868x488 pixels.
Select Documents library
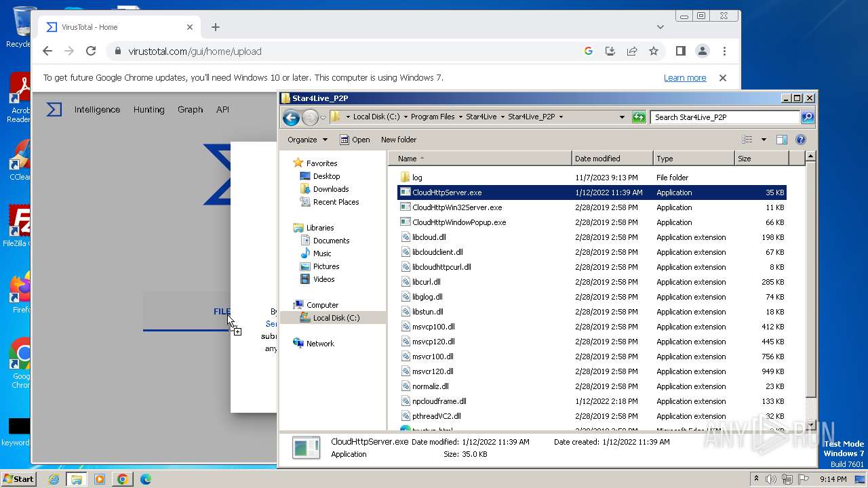(x=331, y=241)
